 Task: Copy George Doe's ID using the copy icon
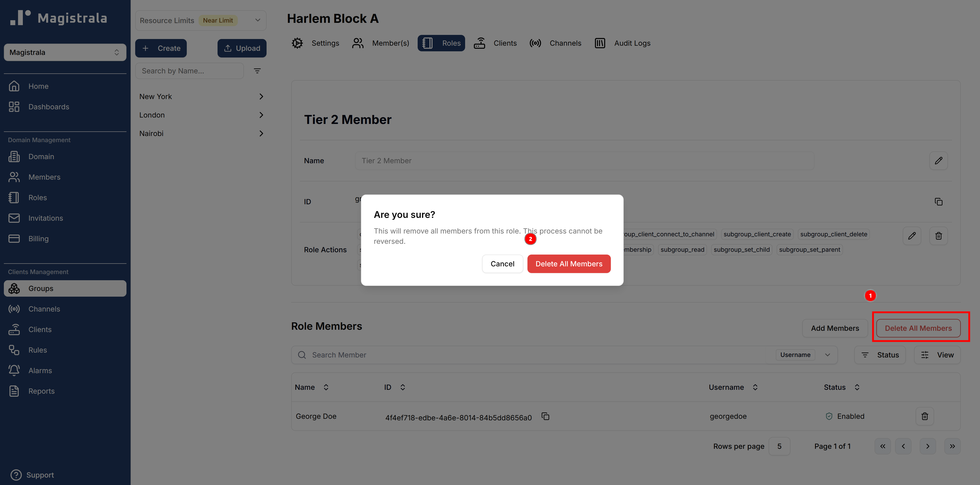click(x=545, y=416)
